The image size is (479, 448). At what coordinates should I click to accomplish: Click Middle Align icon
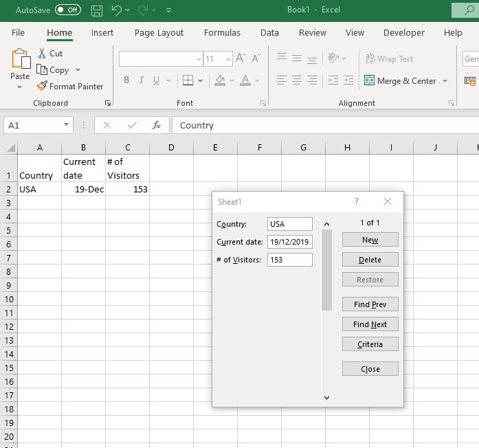(x=297, y=58)
